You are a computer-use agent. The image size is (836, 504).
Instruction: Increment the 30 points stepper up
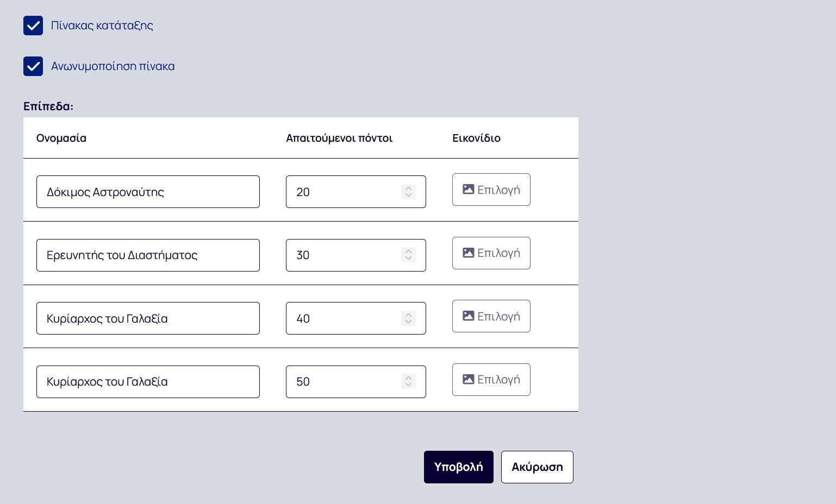[x=408, y=251]
